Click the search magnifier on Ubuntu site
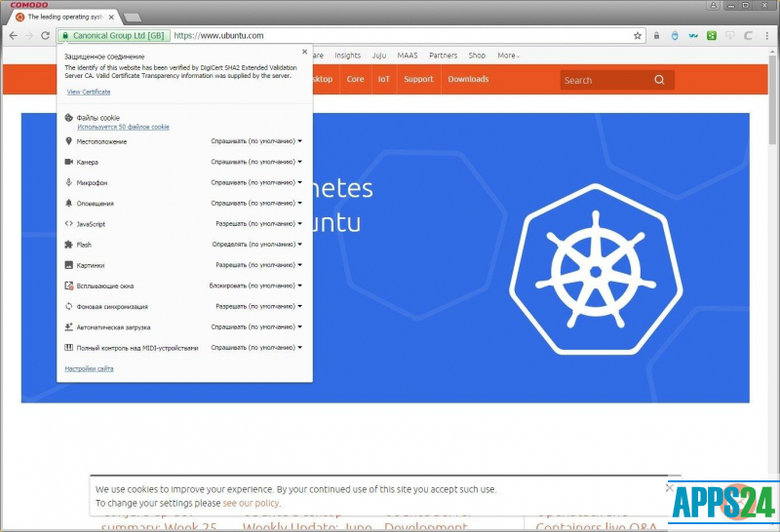780x532 pixels. tap(660, 80)
